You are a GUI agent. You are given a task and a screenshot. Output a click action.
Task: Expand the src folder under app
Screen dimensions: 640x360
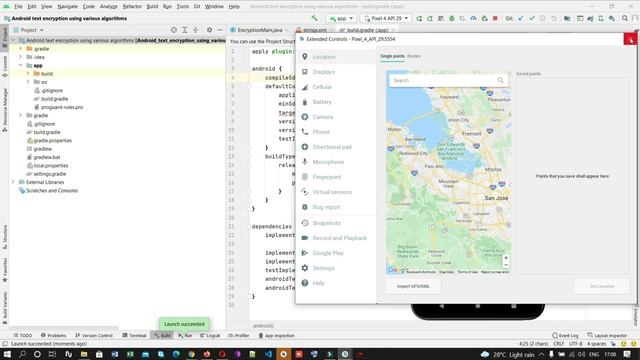[28, 82]
